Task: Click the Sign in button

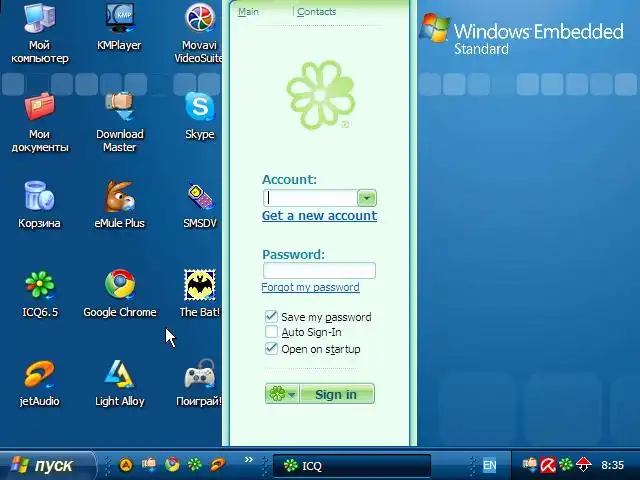Action: (x=337, y=394)
